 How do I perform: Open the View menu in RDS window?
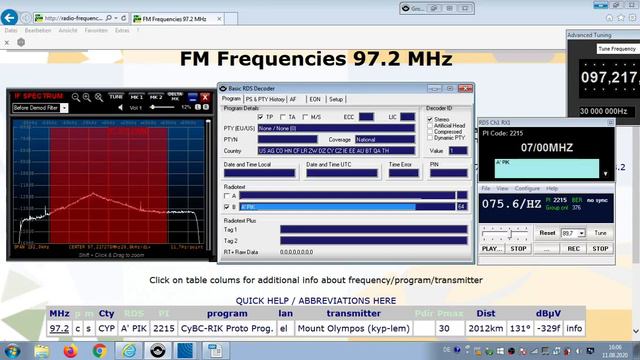click(502, 188)
